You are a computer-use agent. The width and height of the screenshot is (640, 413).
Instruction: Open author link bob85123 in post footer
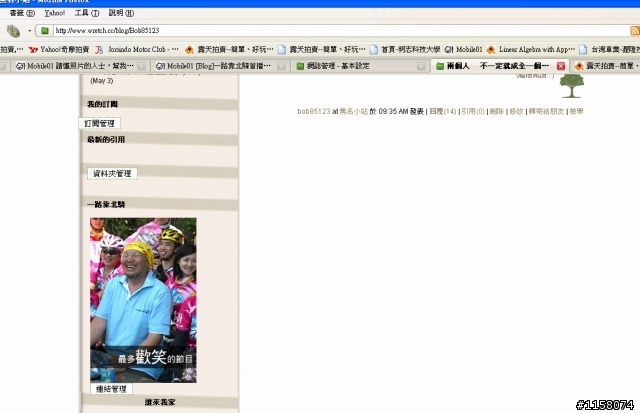click(313, 111)
